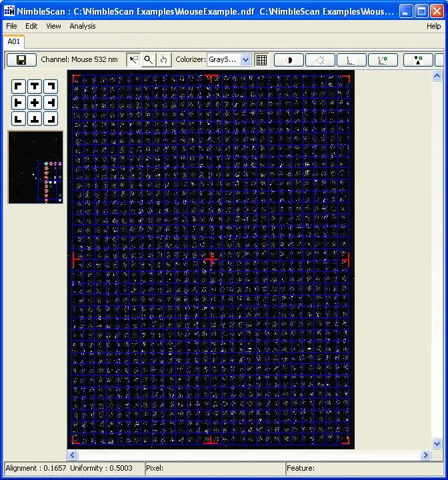Click the horizontal scrollbar right arrow
448x480 pixels.
tap(425, 455)
